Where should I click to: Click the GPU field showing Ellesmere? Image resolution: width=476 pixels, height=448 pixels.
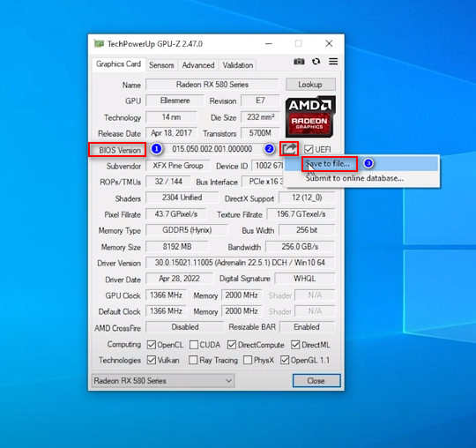pos(175,101)
